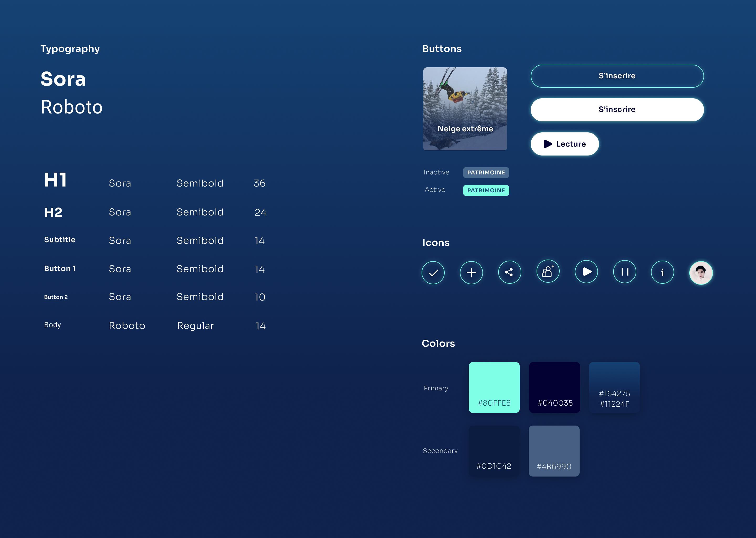Select the #0D1C42 secondary swatch
The width and height of the screenshot is (756, 538).
pyautogui.click(x=494, y=451)
